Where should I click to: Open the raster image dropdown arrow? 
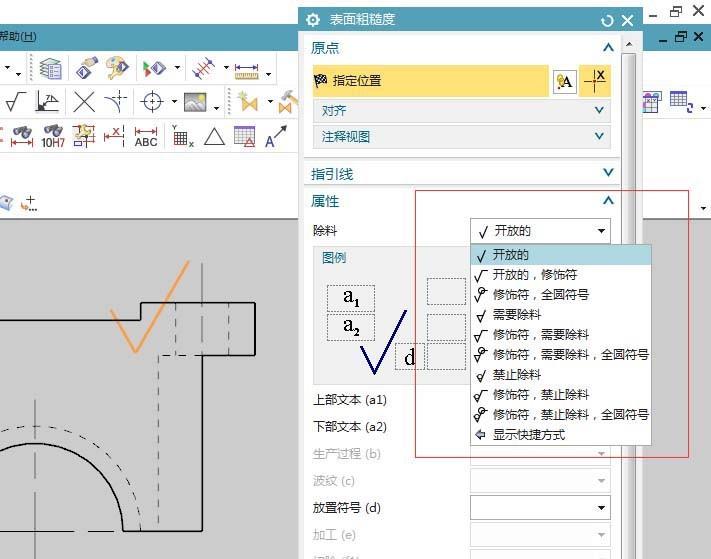click(216, 107)
